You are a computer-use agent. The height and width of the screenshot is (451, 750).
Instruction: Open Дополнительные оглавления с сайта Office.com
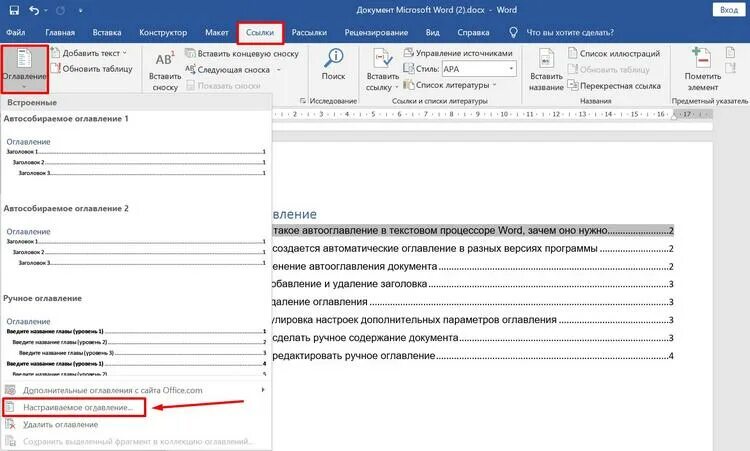pyautogui.click(x=135, y=390)
